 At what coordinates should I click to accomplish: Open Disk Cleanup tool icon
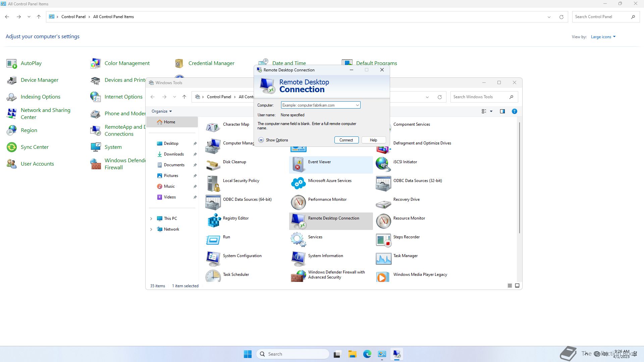tap(213, 165)
